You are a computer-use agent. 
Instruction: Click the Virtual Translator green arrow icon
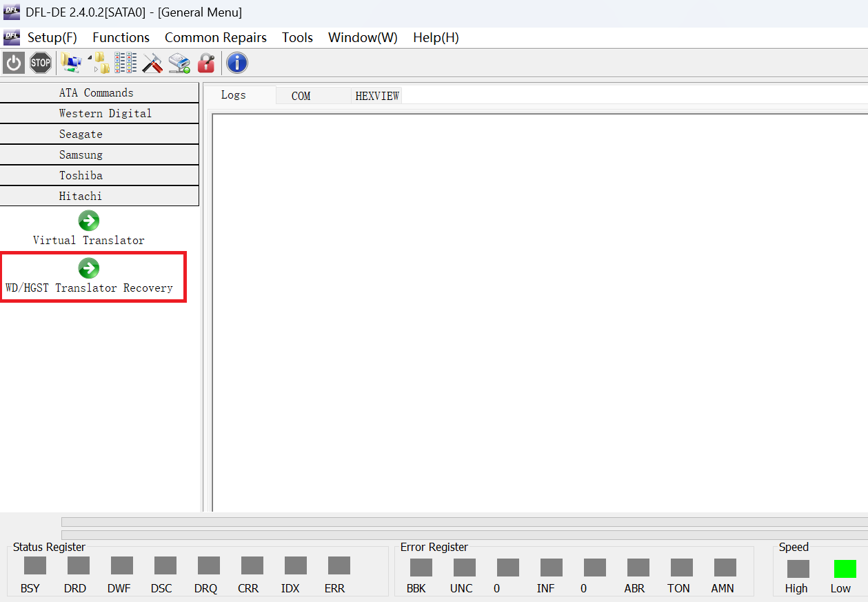(89, 221)
